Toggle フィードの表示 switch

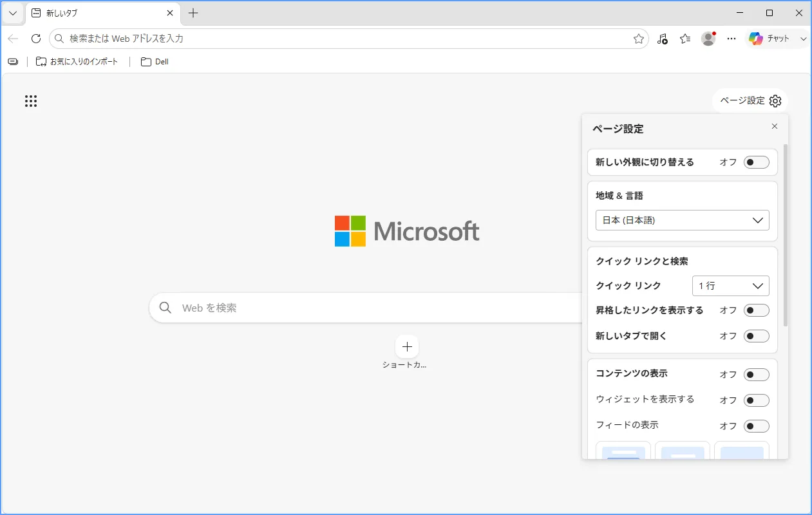(x=757, y=426)
